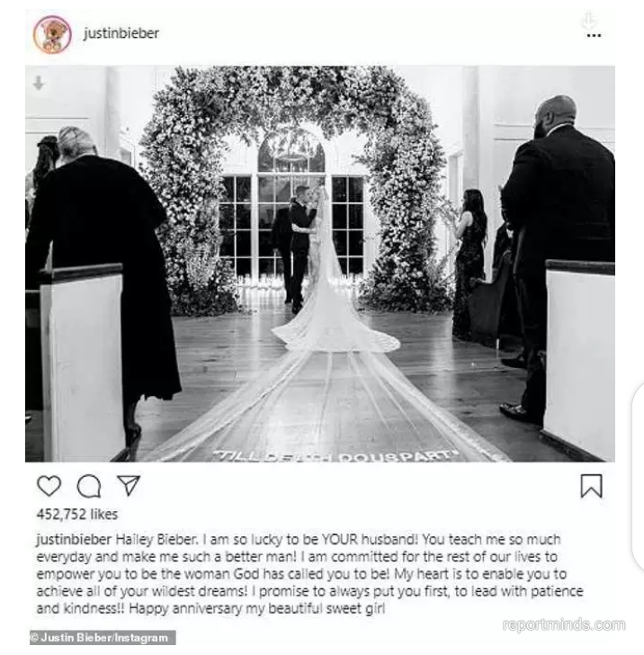The image size is (644, 655).
Task: Click the 'Till death do us part' veil text
Action: [335, 456]
